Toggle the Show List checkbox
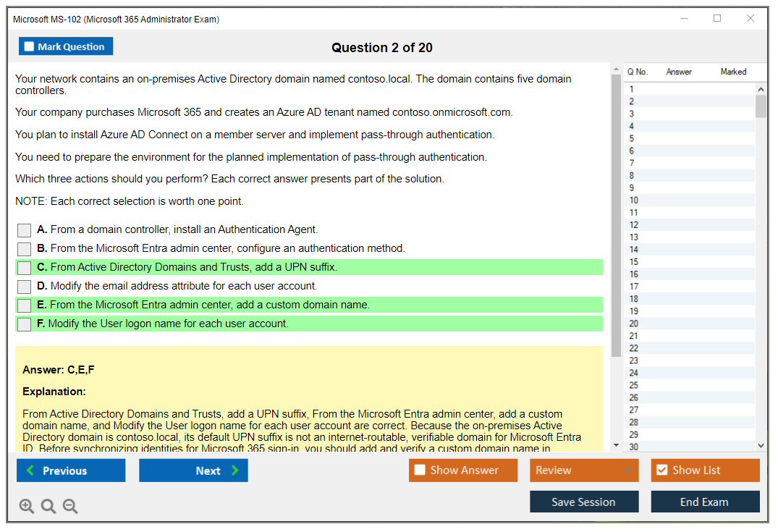The image size is (778, 532). [x=662, y=470]
